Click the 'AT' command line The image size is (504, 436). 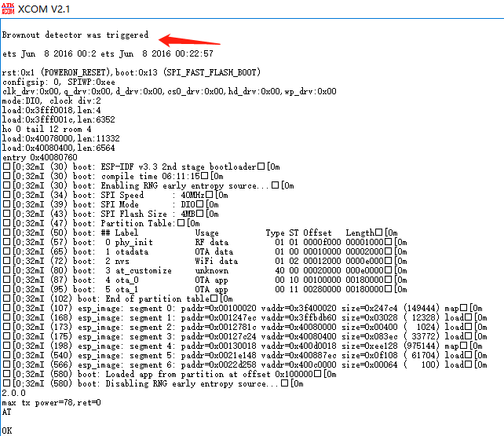tap(7, 412)
